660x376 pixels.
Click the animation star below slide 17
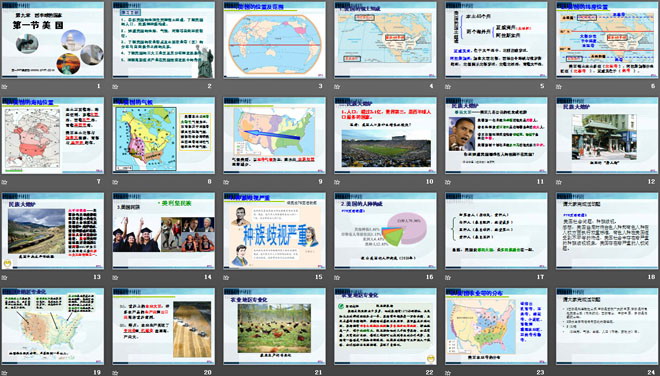448,277
